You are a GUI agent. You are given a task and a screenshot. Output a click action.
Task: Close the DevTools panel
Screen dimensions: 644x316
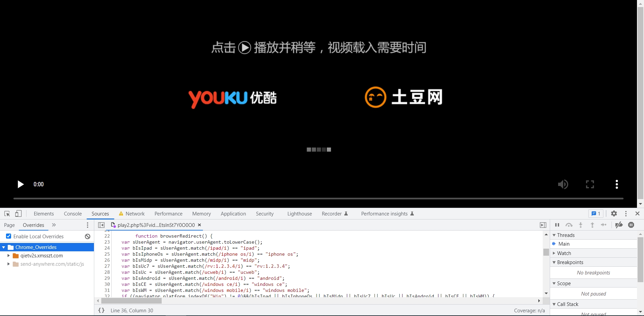pos(637,214)
